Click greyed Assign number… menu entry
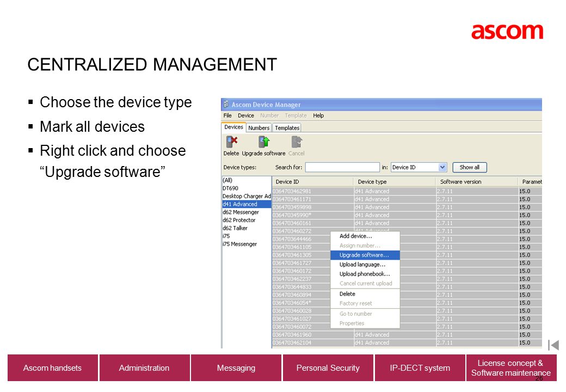Viewport: 566px width, 392px height. 365,246
